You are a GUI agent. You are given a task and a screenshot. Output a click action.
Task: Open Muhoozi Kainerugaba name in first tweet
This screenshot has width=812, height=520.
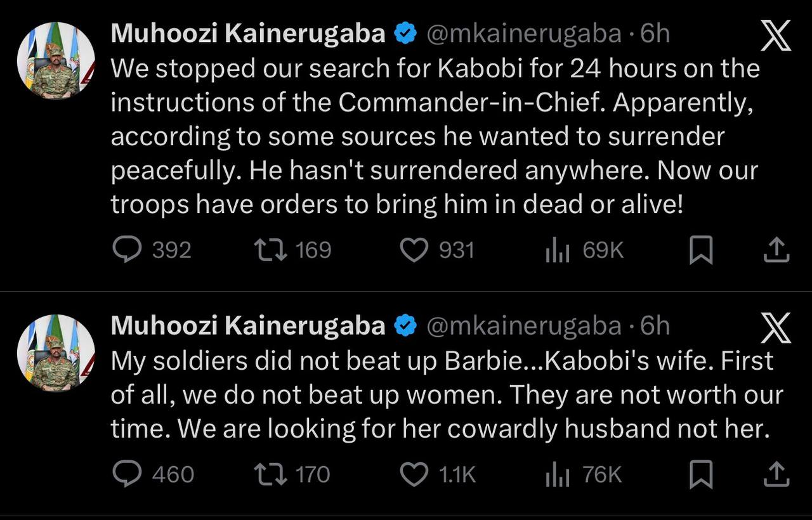(x=248, y=34)
